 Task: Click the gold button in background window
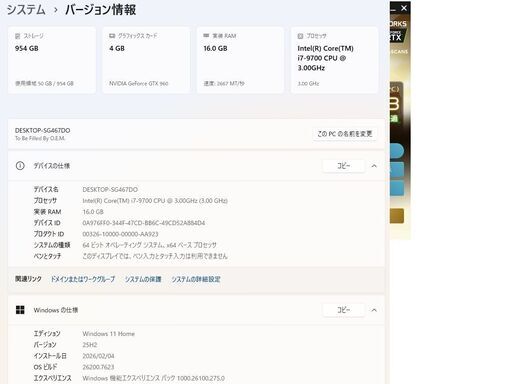(397, 216)
